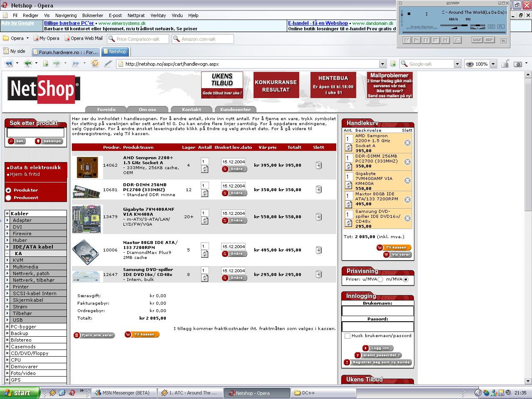Toggle the Winamp playlist (PL) window
Viewport: 532px width, 399px height.
[x=501, y=27]
